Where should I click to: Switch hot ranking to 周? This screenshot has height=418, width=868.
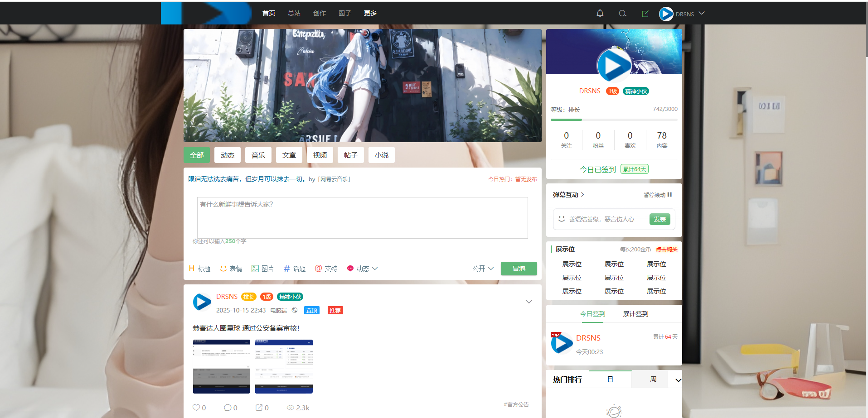click(x=653, y=380)
